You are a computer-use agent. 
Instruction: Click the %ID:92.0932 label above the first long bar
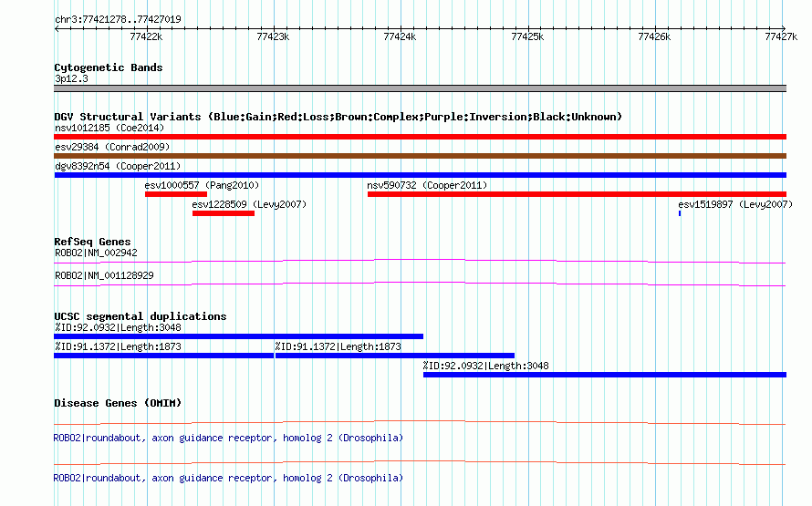[x=118, y=327]
